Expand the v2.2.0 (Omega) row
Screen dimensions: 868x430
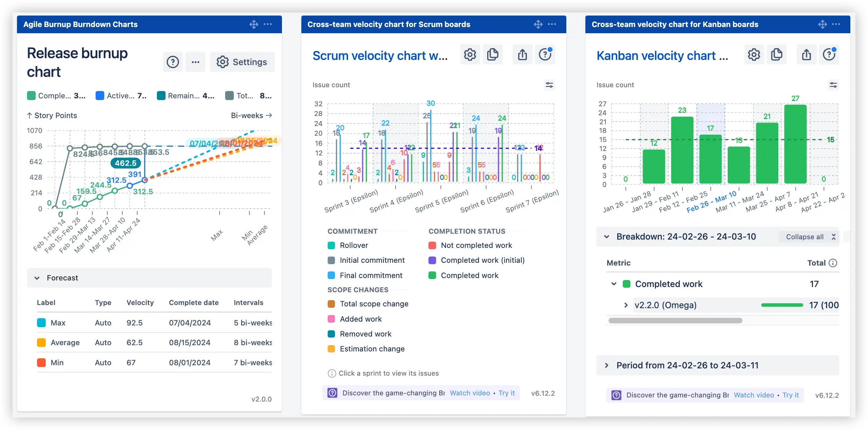pos(626,305)
